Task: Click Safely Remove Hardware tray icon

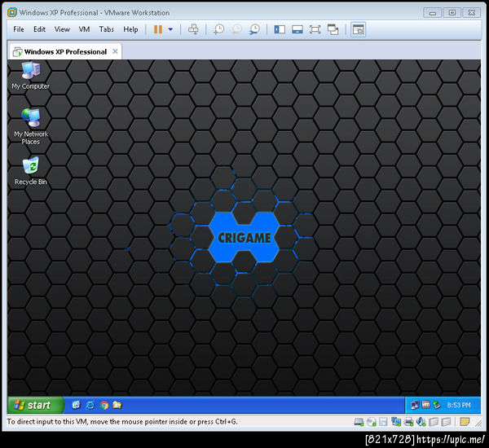Action: [437, 405]
